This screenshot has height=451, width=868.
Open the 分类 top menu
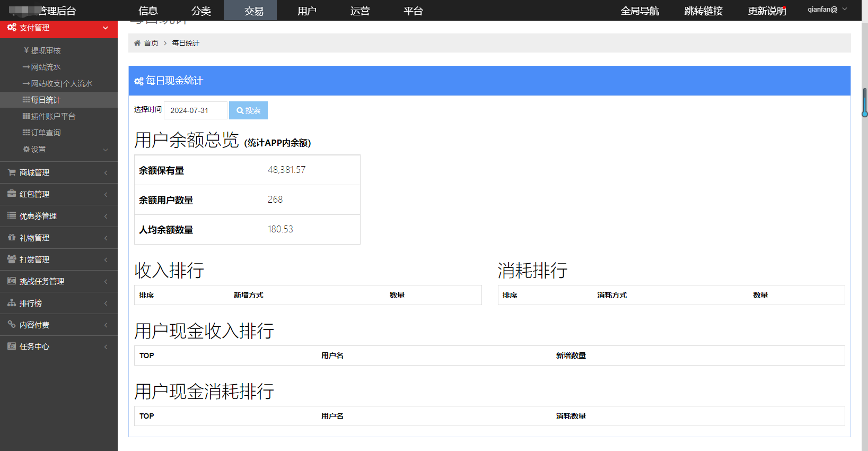tap(201, 11)
